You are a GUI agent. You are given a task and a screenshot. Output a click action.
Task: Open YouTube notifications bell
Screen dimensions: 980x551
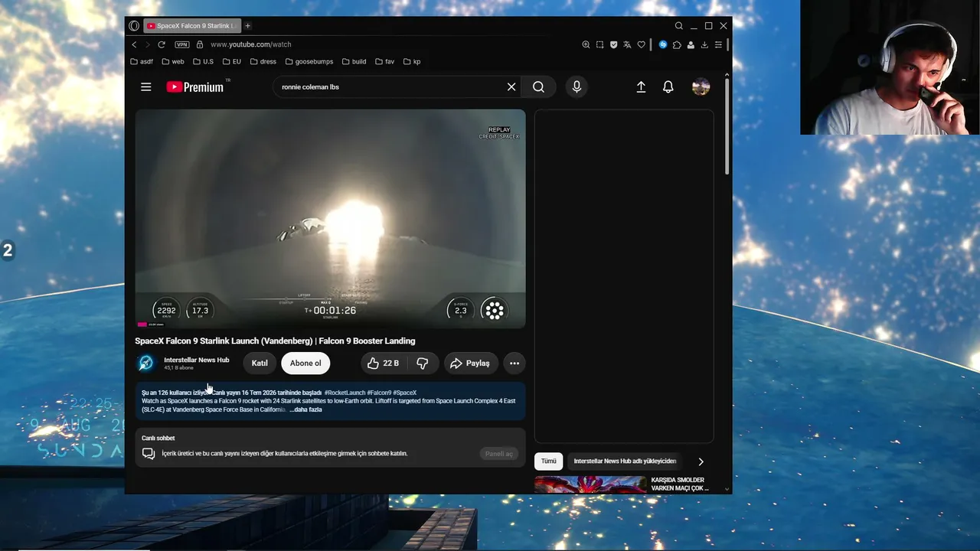click(668, 87)
